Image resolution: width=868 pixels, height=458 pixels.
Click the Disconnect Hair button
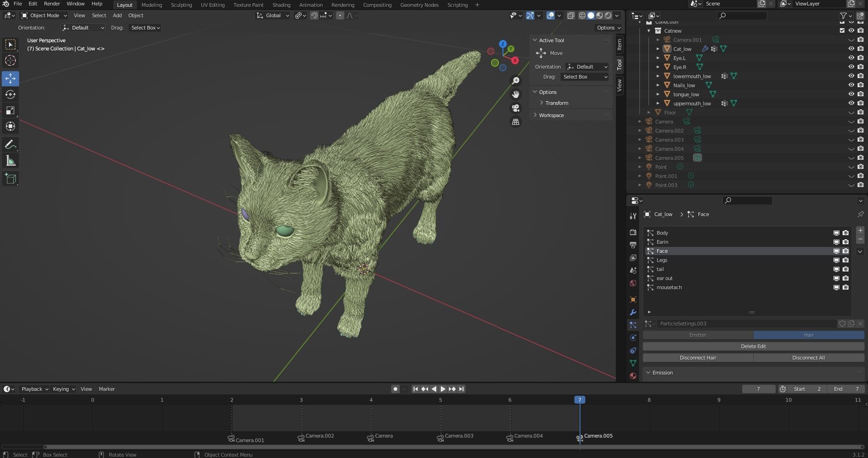[x=698, y=358]
